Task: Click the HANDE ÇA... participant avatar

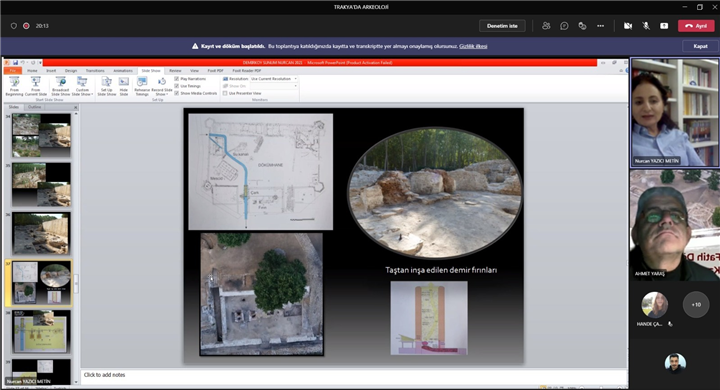Action: [654, 305]
